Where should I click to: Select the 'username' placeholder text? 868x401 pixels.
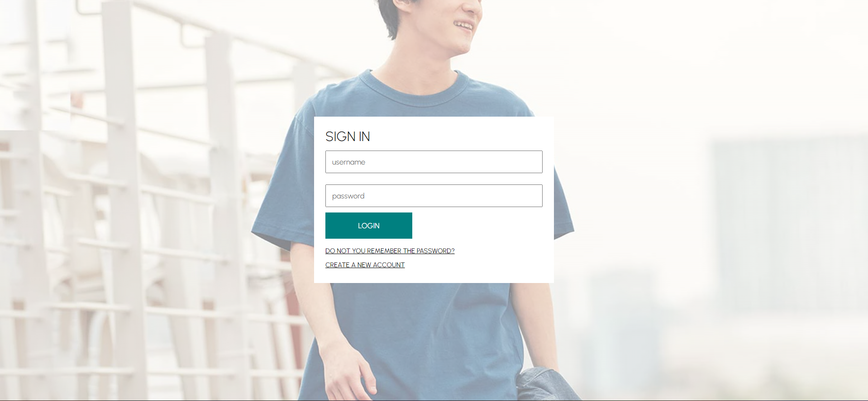pyautogui.click(x=348, y=162)
